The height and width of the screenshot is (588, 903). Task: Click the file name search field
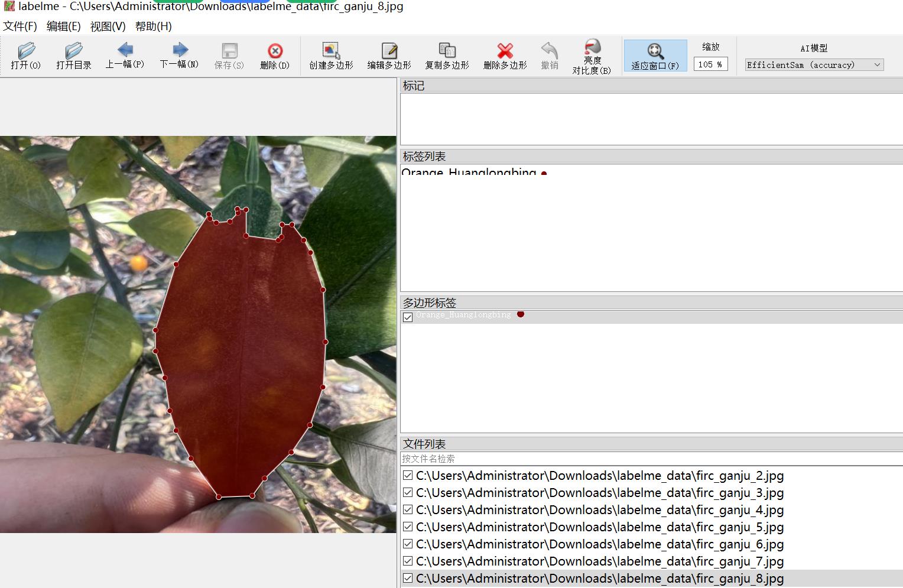tap(650, 459)
